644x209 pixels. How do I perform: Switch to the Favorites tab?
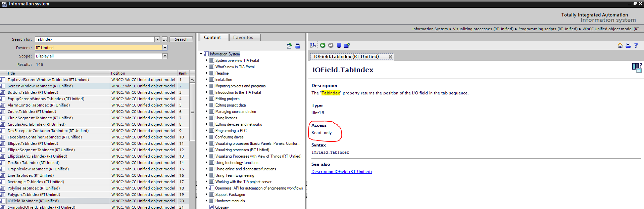click(243, 38)
